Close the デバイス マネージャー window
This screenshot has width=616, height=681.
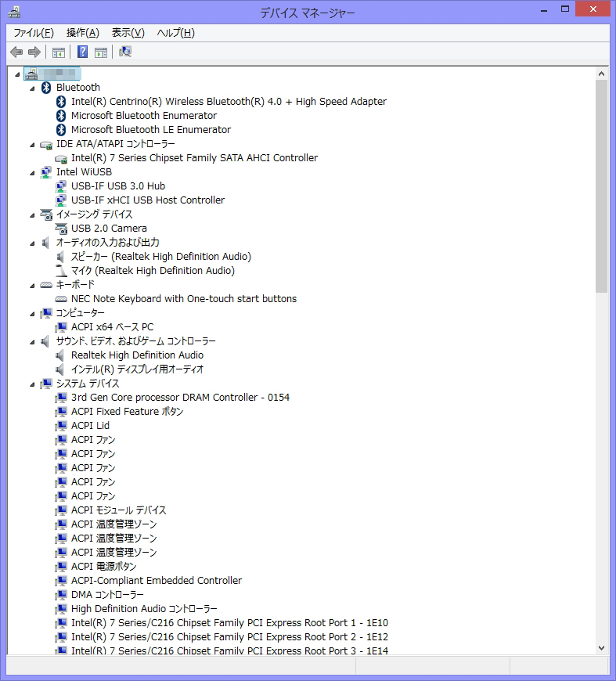pyautogui.click(x=593, y=9)
